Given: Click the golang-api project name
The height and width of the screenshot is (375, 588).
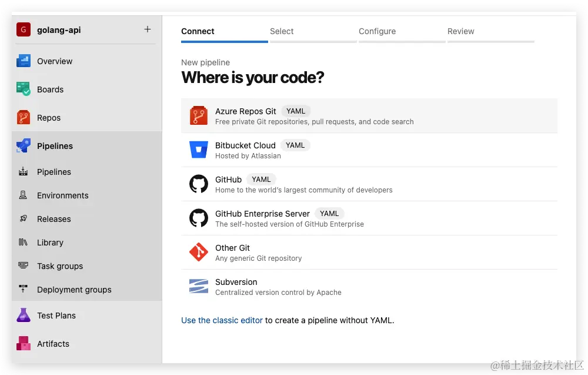Looking at the screenshot, I should (59, 30).
